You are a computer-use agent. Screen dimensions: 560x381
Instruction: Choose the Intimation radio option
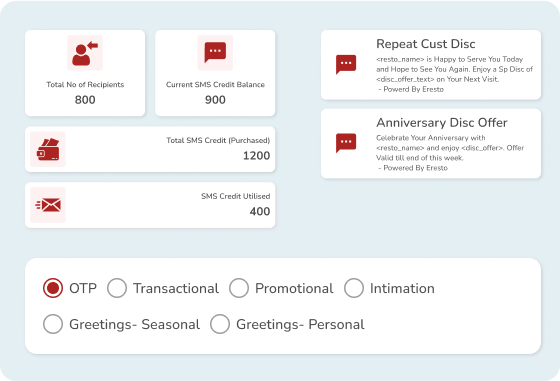coord(354,288)
